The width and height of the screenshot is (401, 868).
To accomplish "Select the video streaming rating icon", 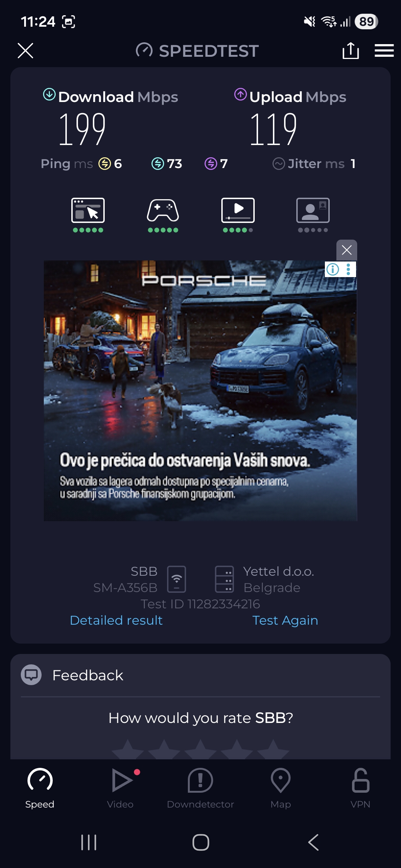I will (x=238, y=215).
